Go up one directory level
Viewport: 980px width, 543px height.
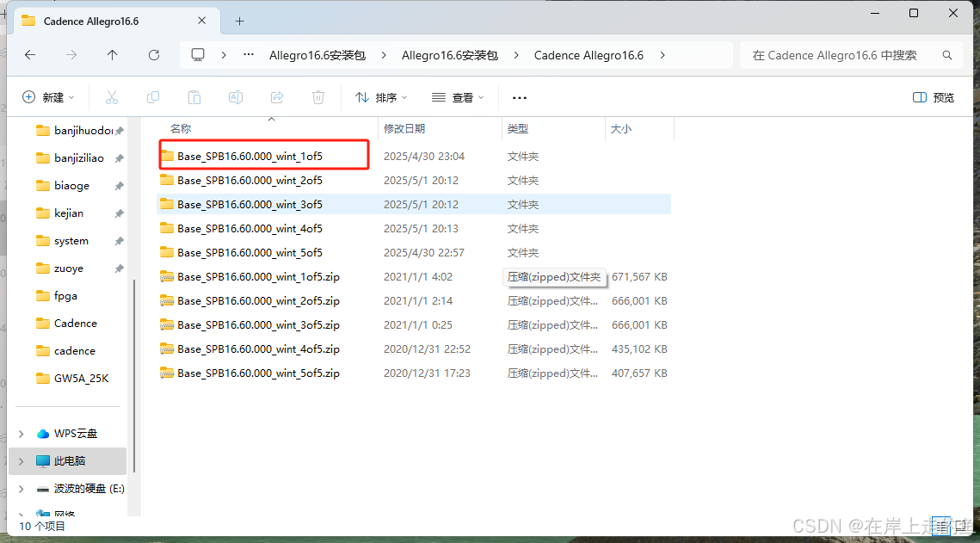click(x=113, y=55)
